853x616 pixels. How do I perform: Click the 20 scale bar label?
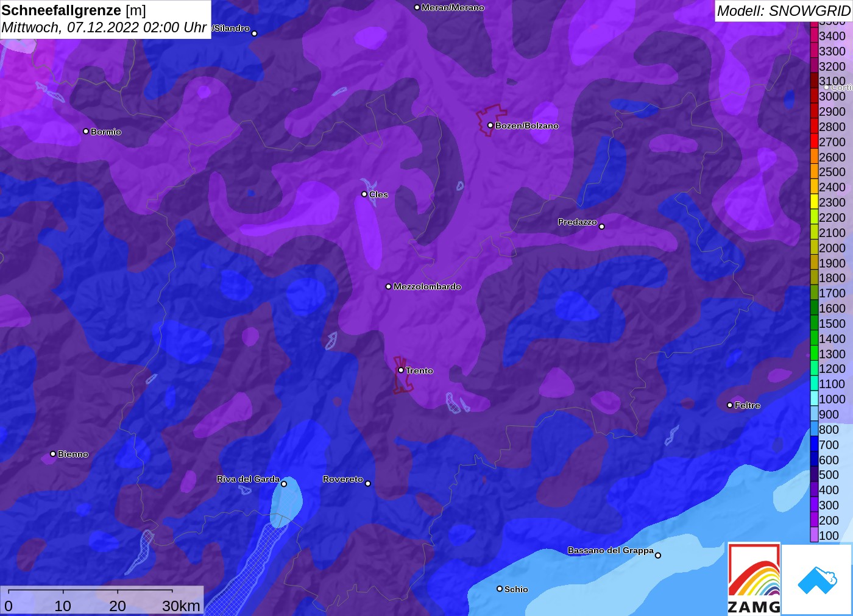[118, 606]
